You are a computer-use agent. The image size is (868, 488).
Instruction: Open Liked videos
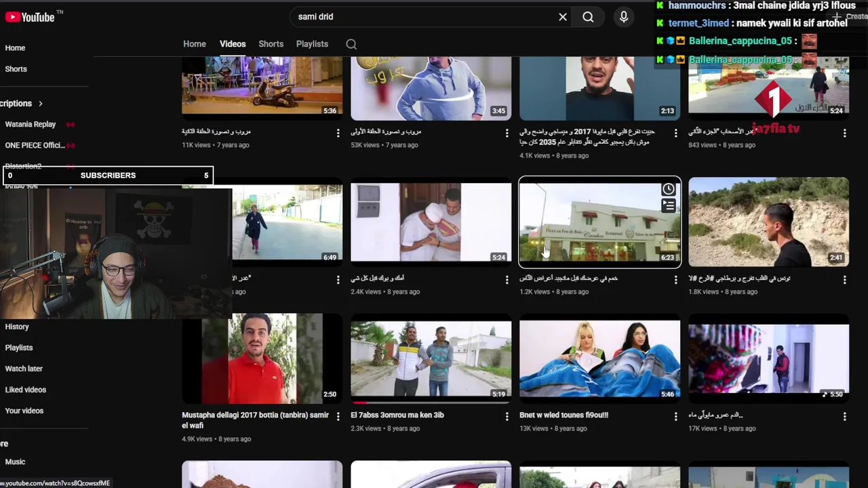click(26, 390)
